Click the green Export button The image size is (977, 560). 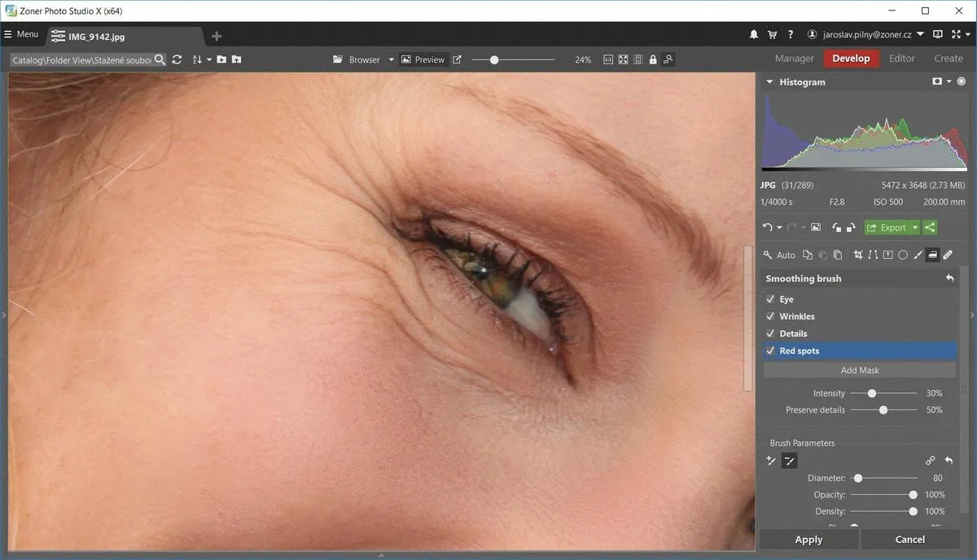click(x=886, y=228)
